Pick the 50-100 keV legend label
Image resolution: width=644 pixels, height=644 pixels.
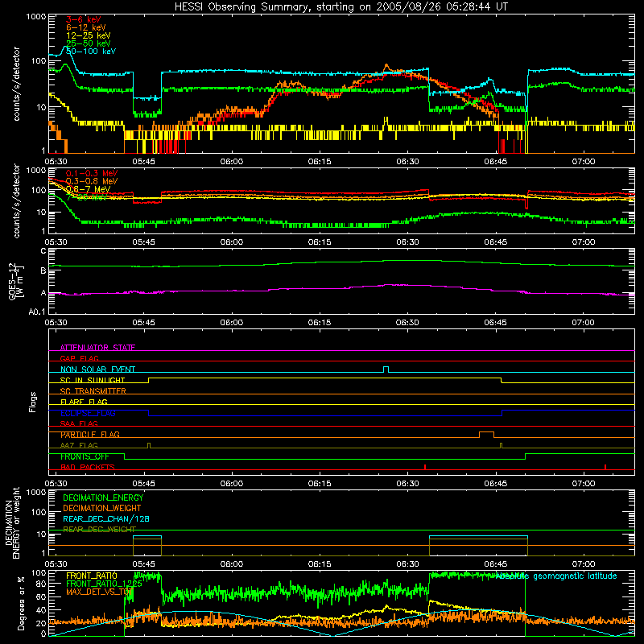click(91, 52)
